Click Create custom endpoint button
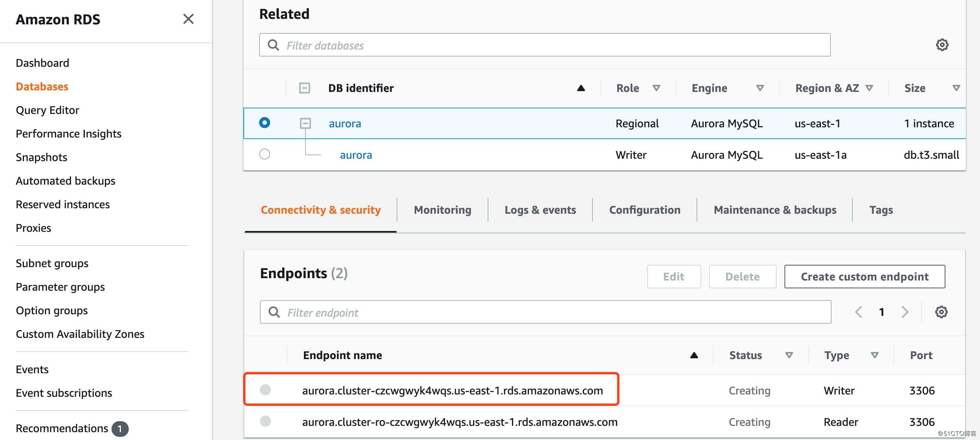This screenshot has width=980, height=440. (x=864, y=277)
